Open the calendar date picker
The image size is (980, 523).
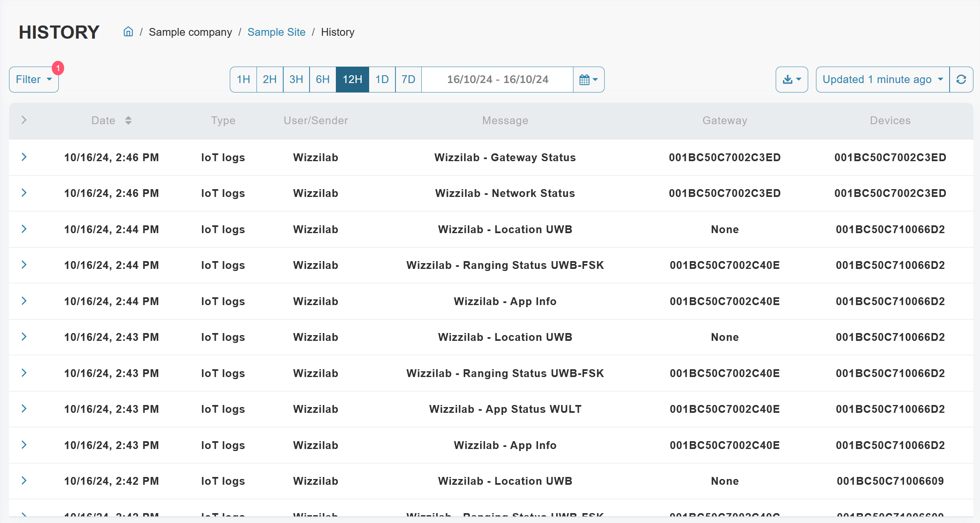(x=589, y=79)
